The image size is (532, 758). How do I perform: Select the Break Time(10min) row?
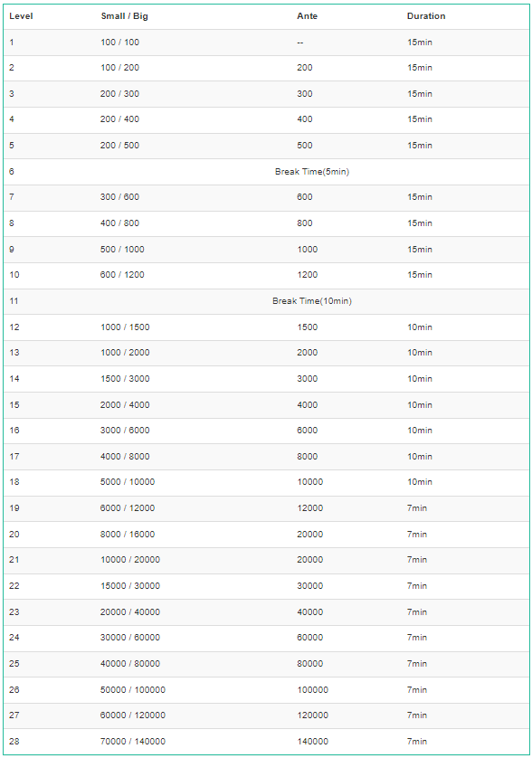pos(267,301)
